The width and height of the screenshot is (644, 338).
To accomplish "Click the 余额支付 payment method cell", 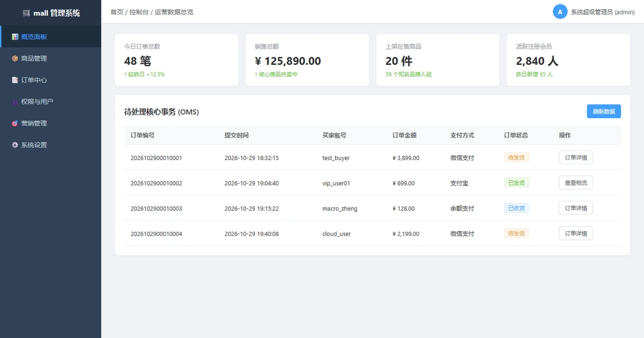I will point(462,209).
